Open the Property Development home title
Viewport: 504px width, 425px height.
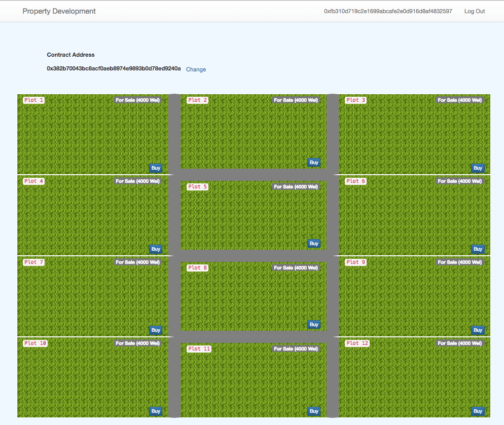[59, 11]
